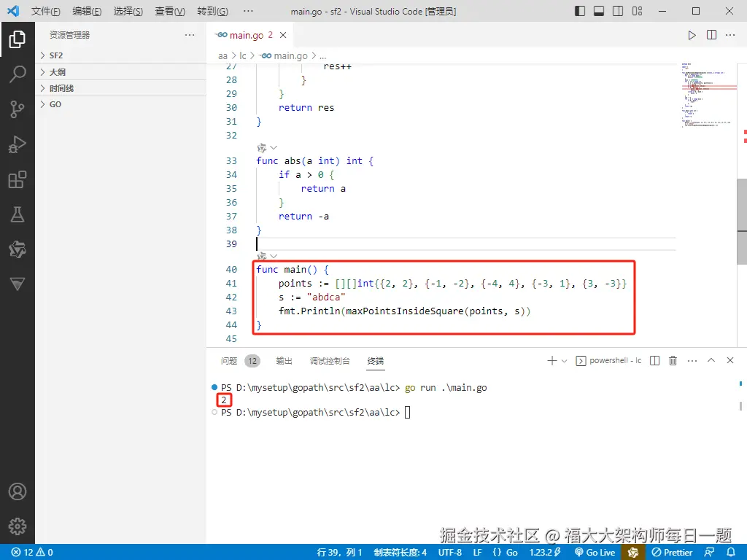This screenshot has height=560, width=747.
Task: Close the terminal panel
Action: pyautogui.click(x=729, y=360)
